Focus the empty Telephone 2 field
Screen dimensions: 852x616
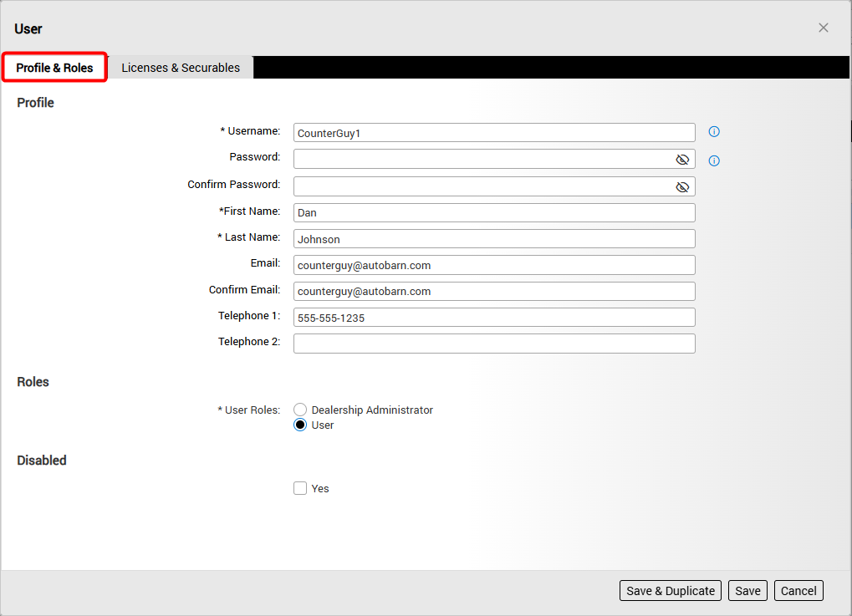point(493,344)
